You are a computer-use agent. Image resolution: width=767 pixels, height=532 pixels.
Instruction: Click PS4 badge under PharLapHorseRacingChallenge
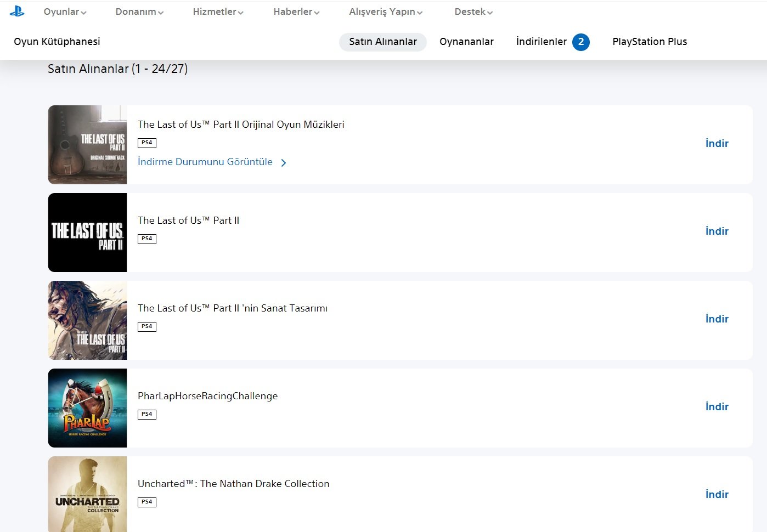point(147,415)
